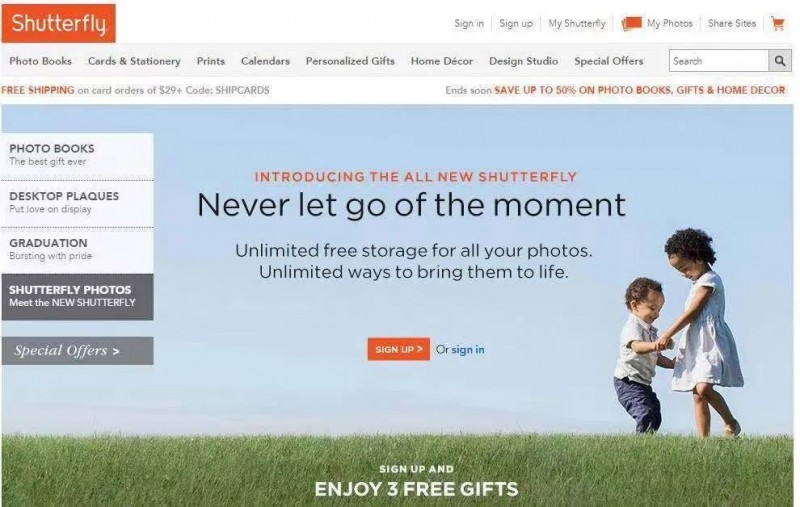800x507 pixels.
Task: Select the Graduation banner tab
Action: [x=78, y=250]
